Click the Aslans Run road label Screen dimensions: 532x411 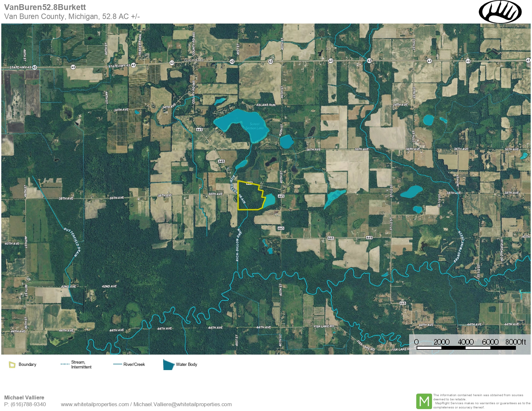coord(266,105)
